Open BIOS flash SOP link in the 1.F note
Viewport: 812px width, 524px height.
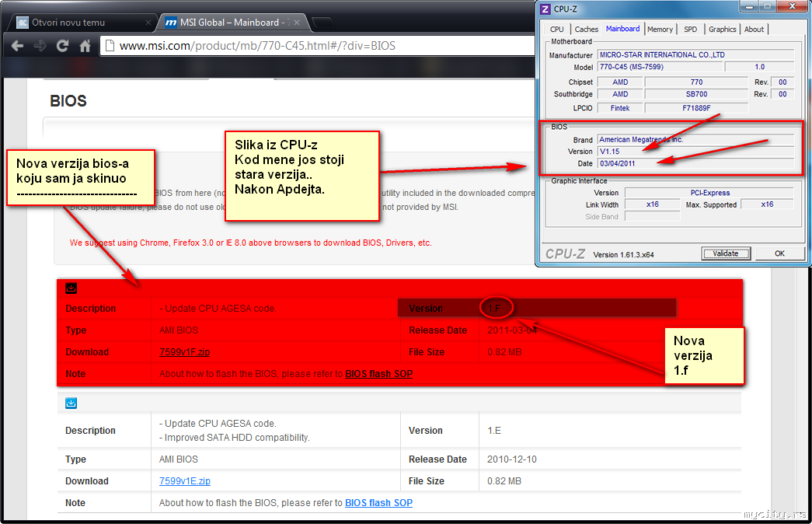coord(378,374)
